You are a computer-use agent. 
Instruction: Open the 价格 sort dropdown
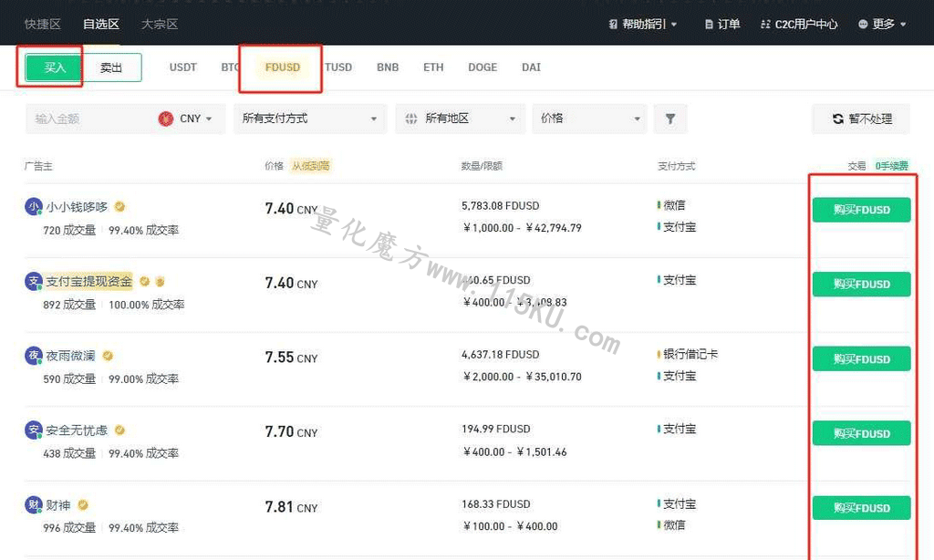click(x=590, y=119)
